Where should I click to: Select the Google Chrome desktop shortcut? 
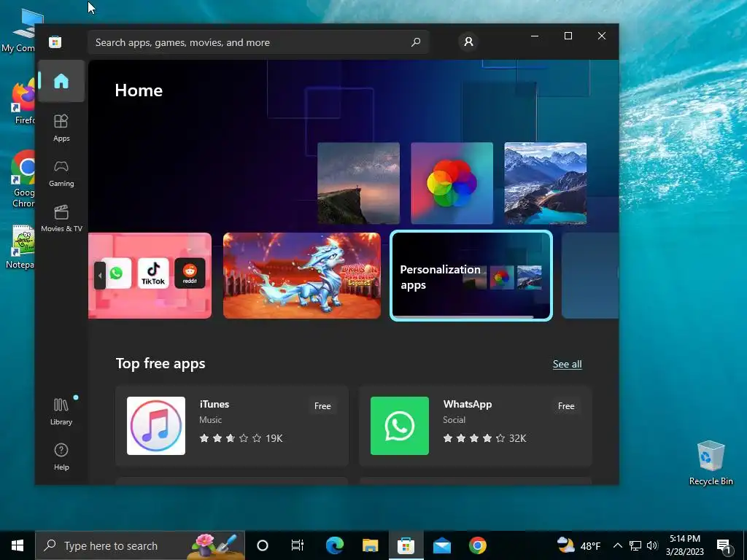pos(23,179)
